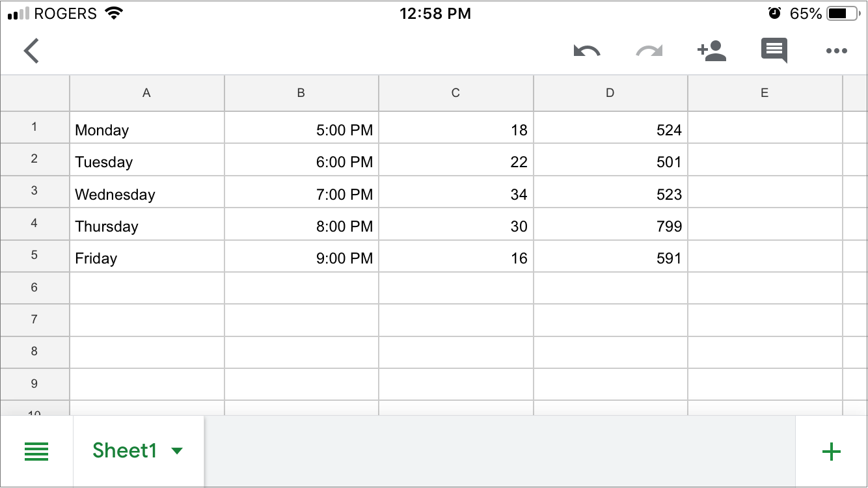Undo the last action

click(x=586, y=51)
